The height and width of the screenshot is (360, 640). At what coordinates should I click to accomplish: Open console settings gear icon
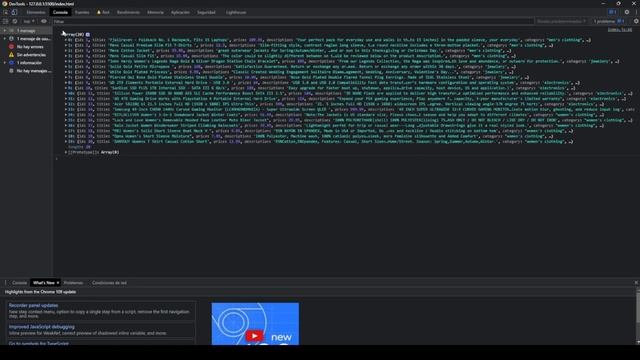[x=636, y=21]
